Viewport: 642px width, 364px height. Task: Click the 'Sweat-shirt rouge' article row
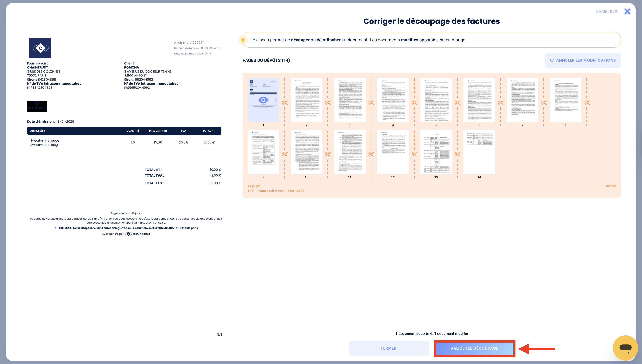tap(124, 142)
